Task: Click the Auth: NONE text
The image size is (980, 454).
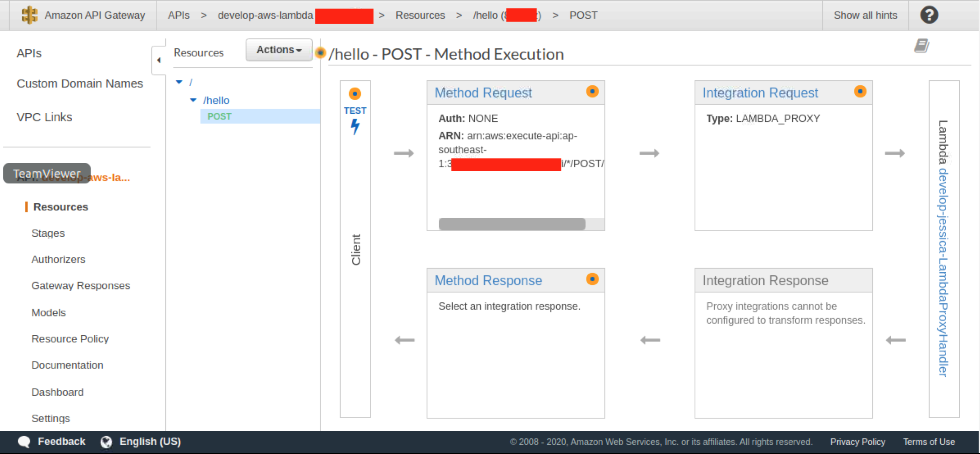Action: coord(468,118)
